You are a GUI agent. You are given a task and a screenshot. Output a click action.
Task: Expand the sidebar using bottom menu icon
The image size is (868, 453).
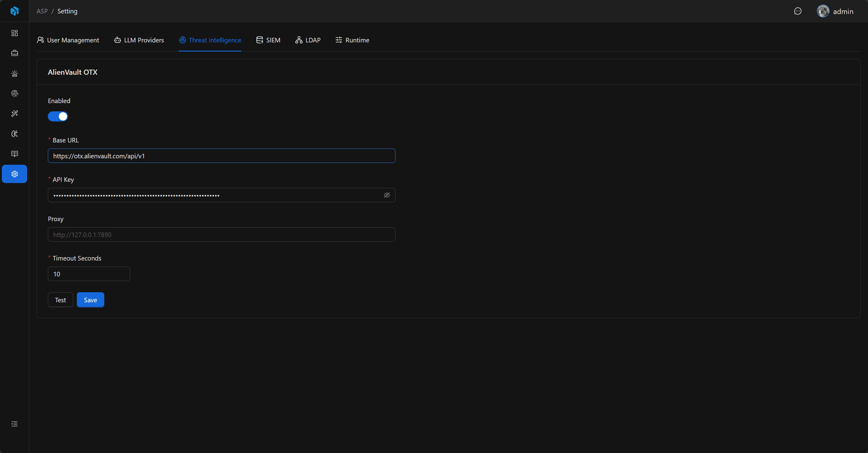[15, 424]
